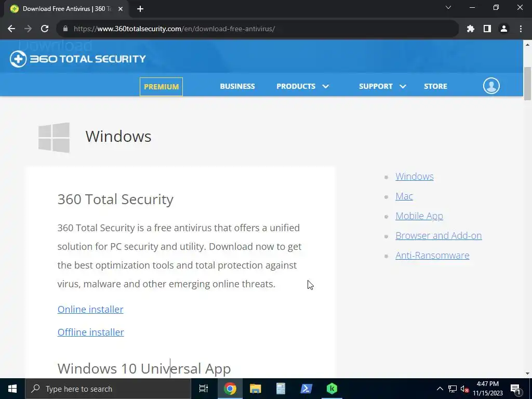Click the Windows 10 Universal App heading
Viewport: 532px width, 399px height.
click(144, 368)
